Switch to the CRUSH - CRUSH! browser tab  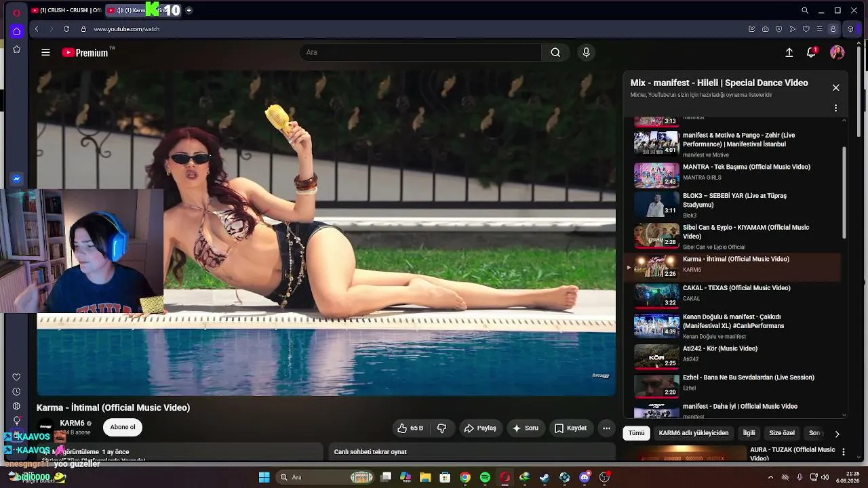pyautogui.click(x=66, y=10)
